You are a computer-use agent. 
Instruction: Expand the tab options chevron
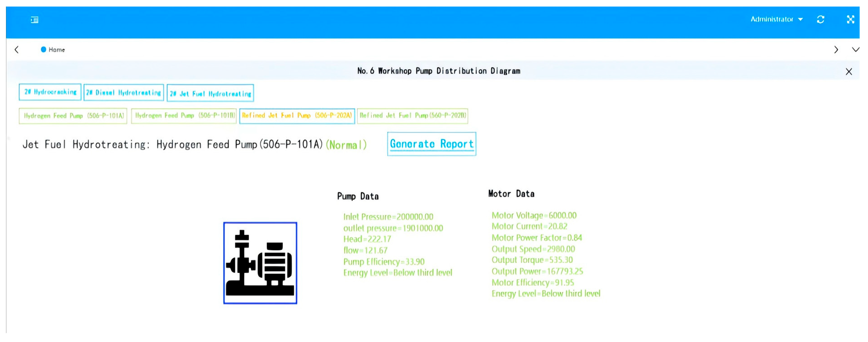coord(855,50)
